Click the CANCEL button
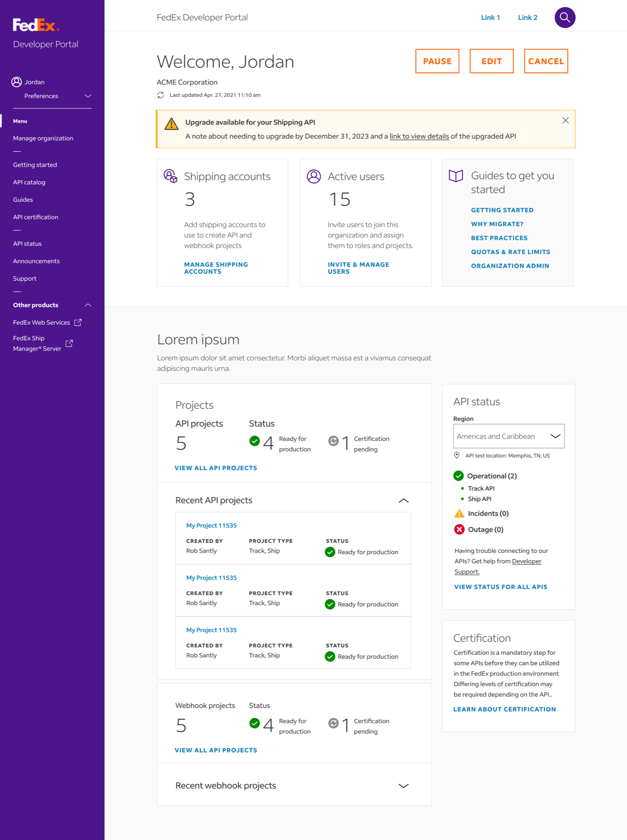Screen dimensions: 627x840 click(x=546, y=61)
